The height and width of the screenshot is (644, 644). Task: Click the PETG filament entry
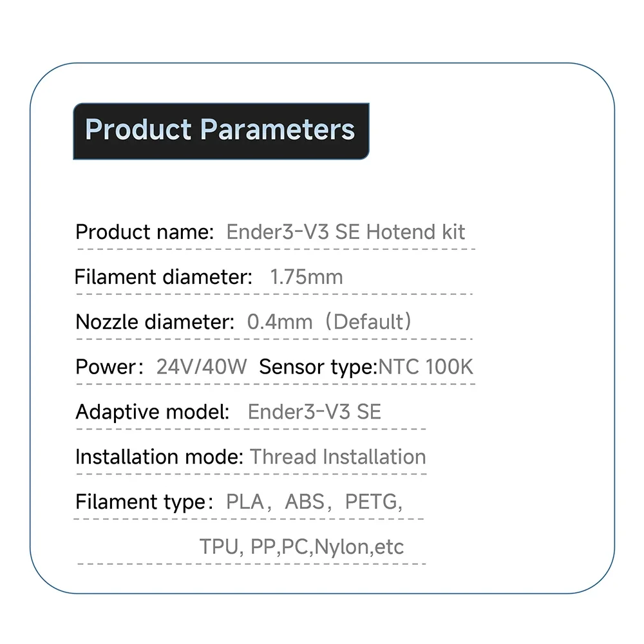[372, 502]
